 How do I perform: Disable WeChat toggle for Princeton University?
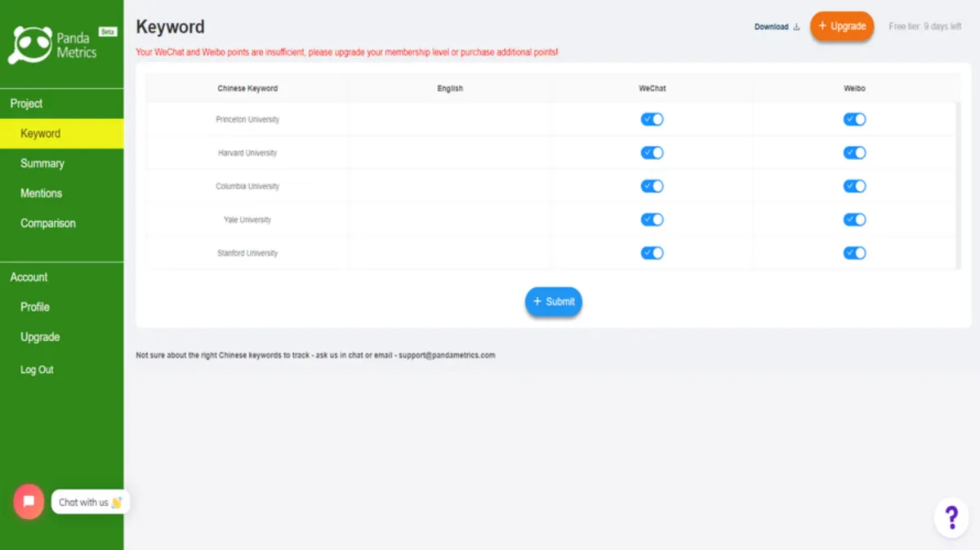[652, 119]
